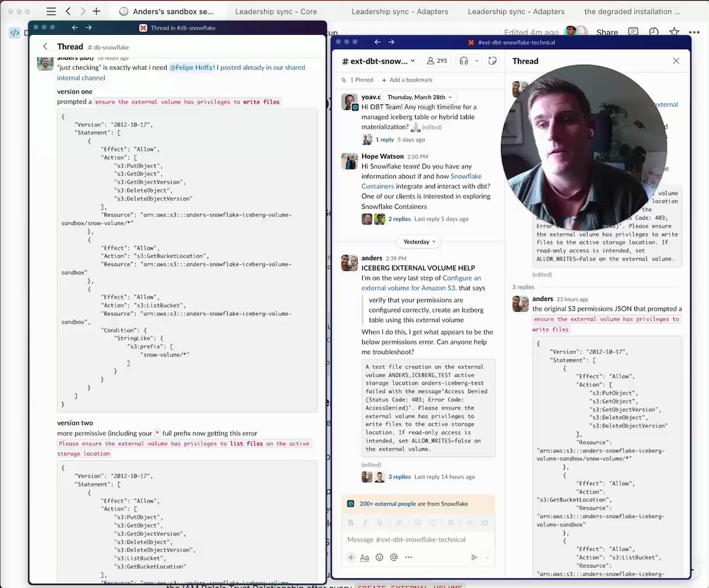
Task: Toggle bold formatting in message composer
Action: coord(351,523)
